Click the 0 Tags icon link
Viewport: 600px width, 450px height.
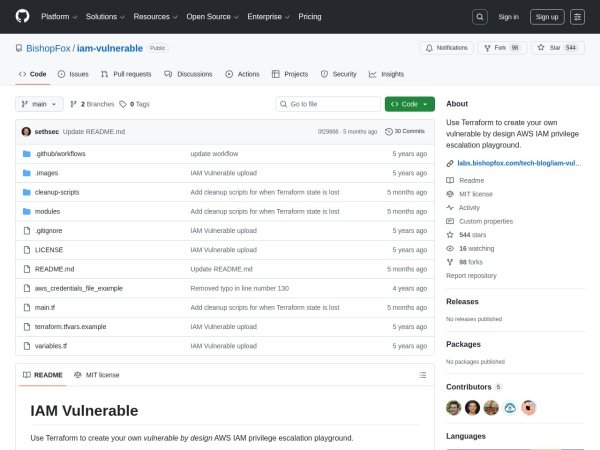(x=122, y=104)
